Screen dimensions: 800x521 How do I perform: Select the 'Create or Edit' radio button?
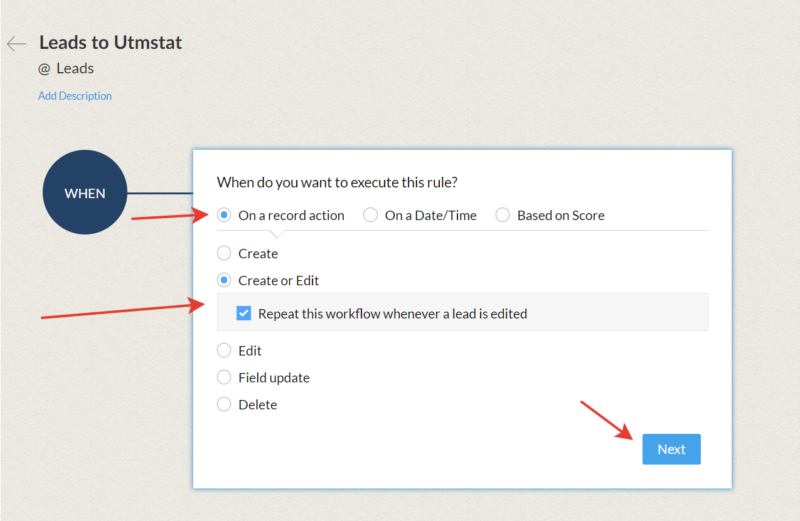224,281
